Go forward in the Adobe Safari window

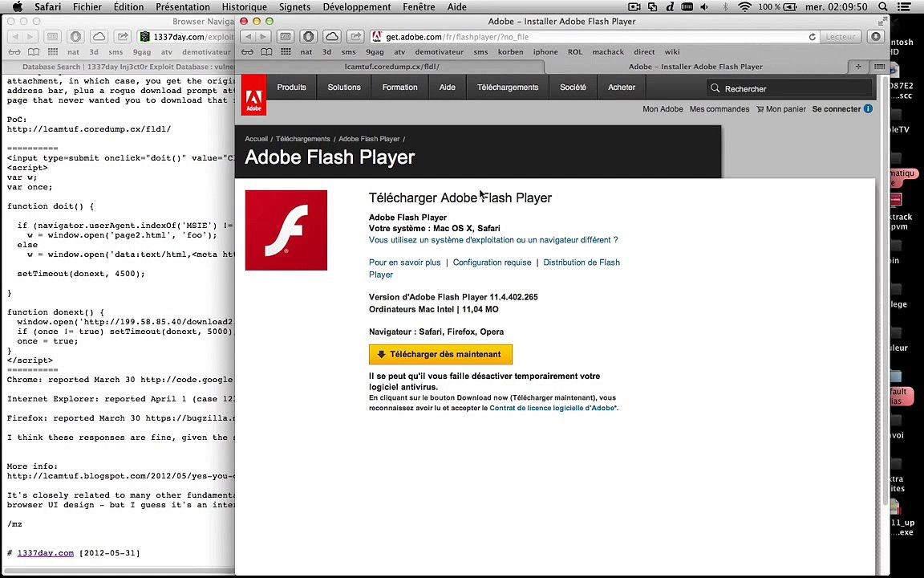pyautogui.click(x=263, y=37)
